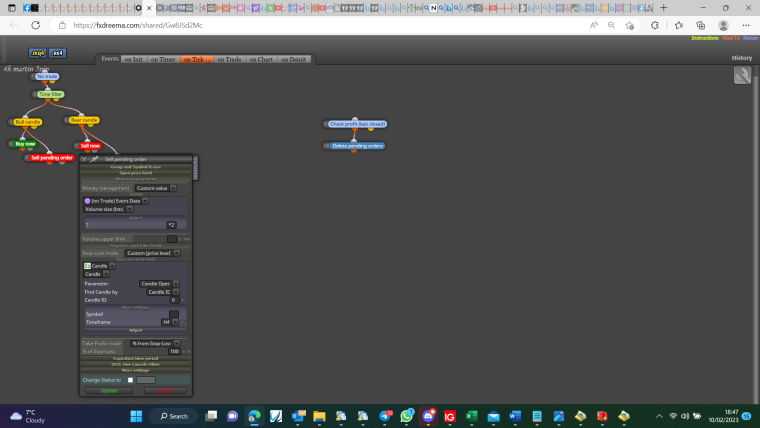This screenshot has width=760, height=428.
Task: Open the wrench tools icon near History
Action: tap(742, 75)
